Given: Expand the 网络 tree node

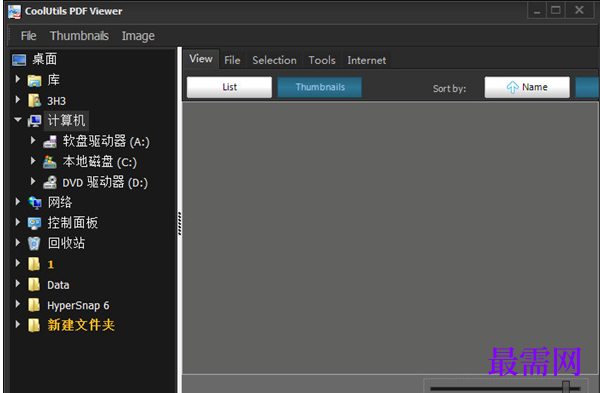Looking at the screenshot, I should 18,202.
